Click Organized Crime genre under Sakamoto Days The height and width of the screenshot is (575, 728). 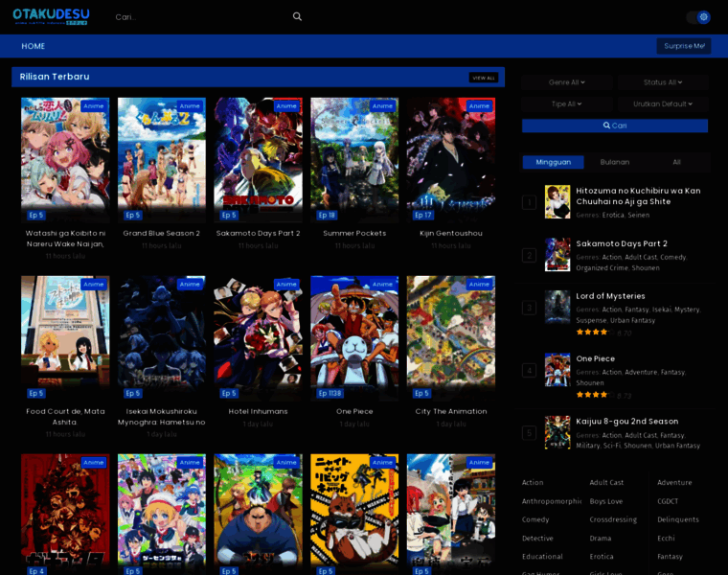pos(602,268)
